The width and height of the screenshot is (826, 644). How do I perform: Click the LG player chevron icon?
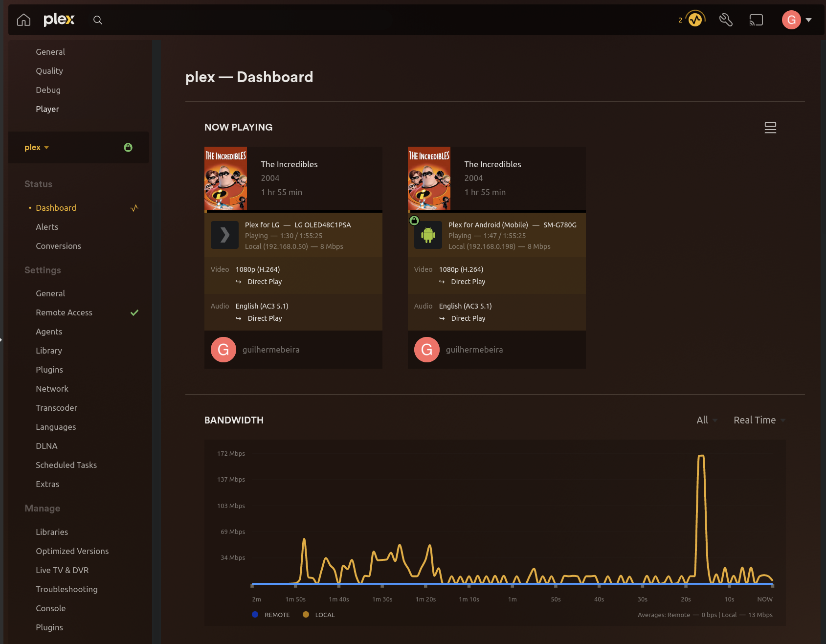pos(224,235)
